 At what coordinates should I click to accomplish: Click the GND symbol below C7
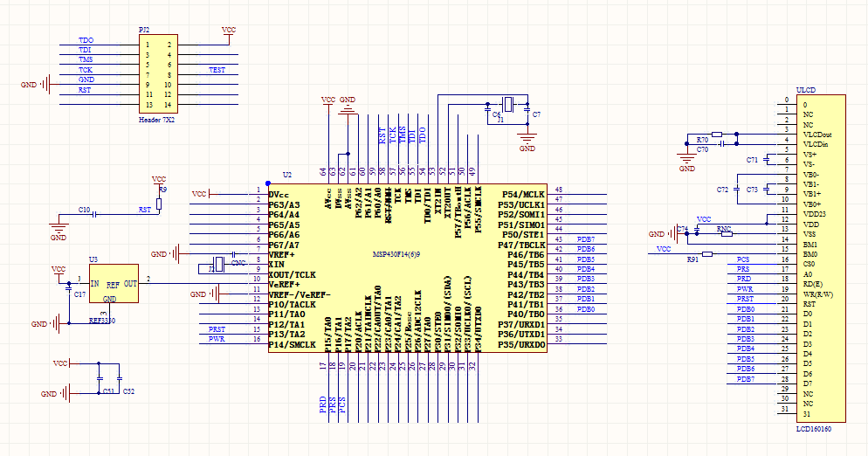click(x=527, y=140)
